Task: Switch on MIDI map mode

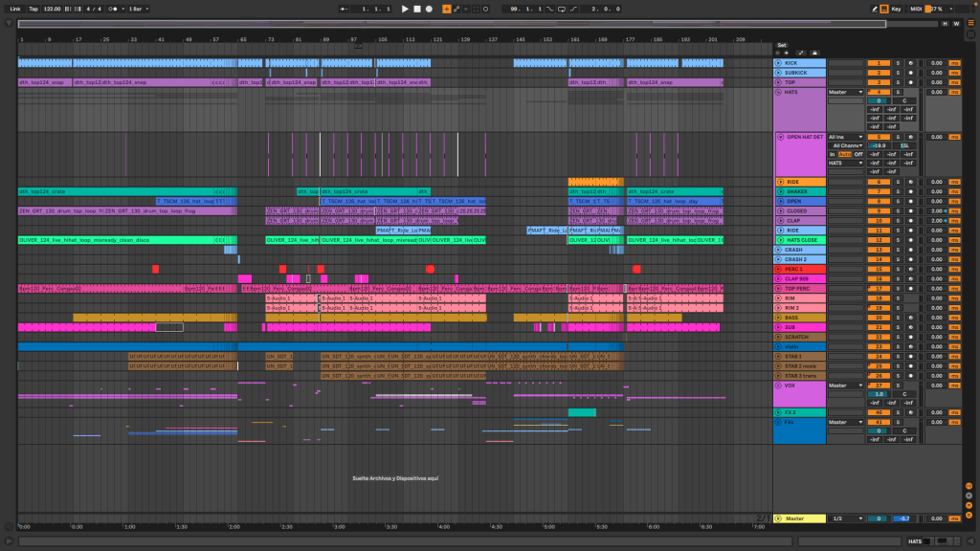Action: pyautogui.click(x=916, y=9)
